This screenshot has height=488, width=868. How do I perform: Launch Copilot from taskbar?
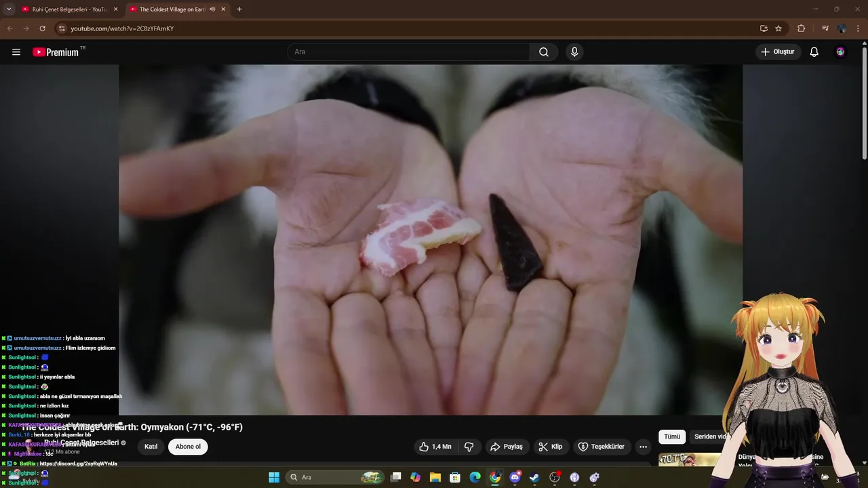coord(416,477)
